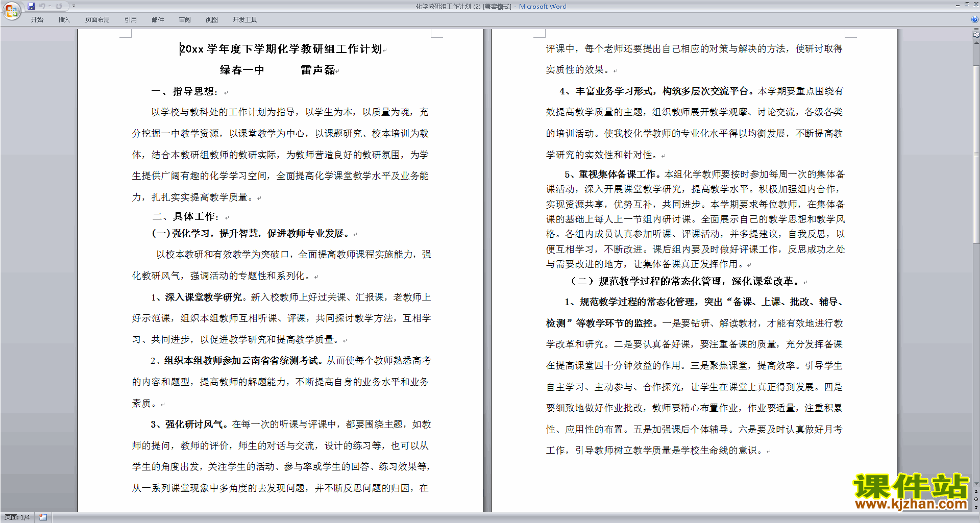Go to the 开发工具 ribbon tab
980x523 pixels.
[245, 19]
